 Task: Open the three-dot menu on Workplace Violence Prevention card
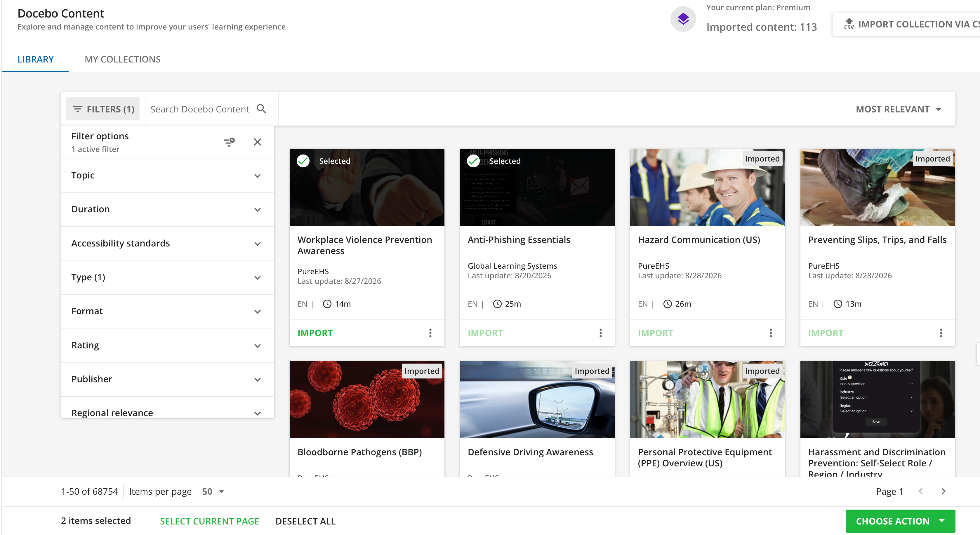coord(430,333)
